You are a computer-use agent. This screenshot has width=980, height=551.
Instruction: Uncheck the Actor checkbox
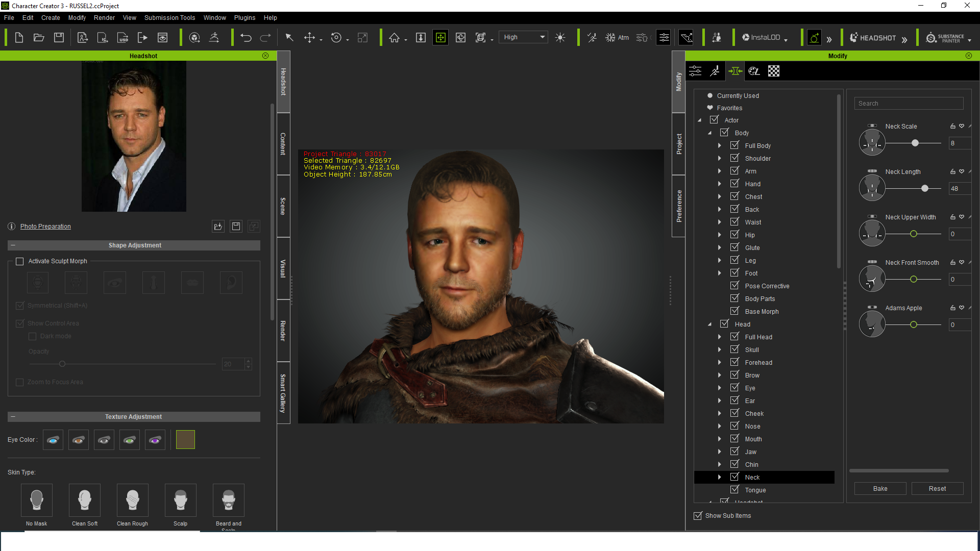[x=715, y=120]
